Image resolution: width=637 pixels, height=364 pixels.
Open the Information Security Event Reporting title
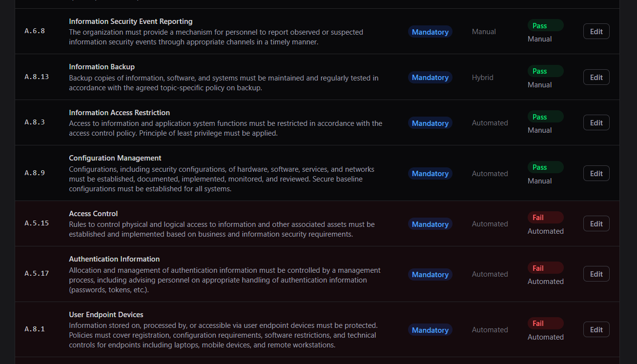[131, 21]
